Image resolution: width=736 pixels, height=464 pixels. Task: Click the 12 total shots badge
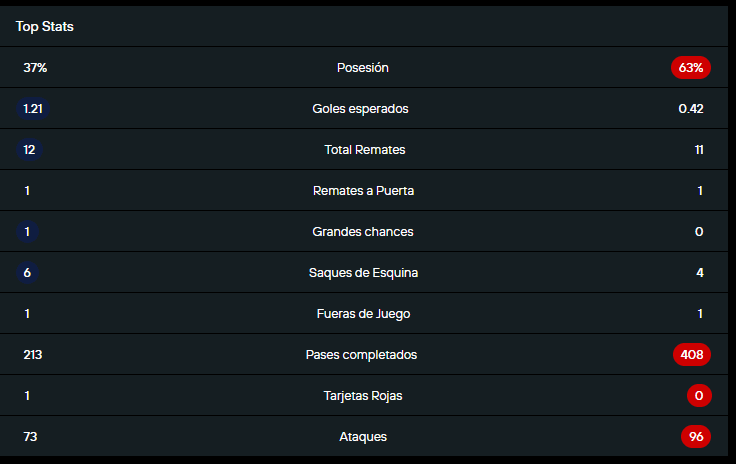coord(30,150)
